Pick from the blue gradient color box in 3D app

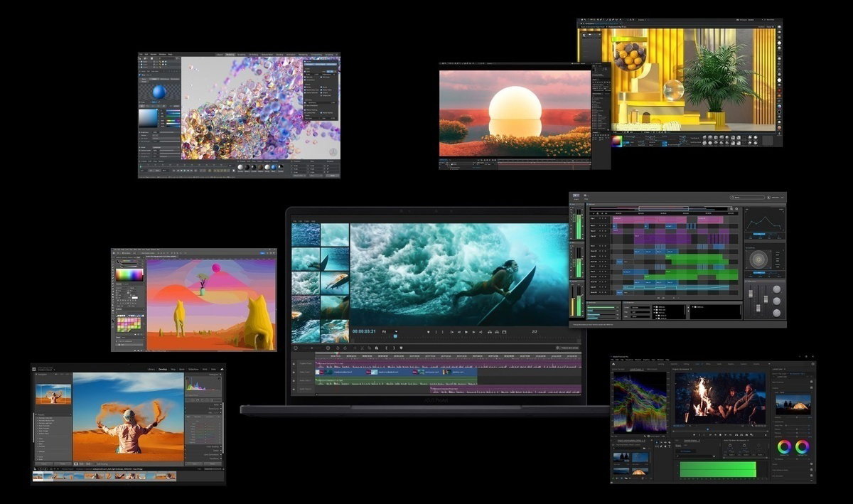[148, 118]
